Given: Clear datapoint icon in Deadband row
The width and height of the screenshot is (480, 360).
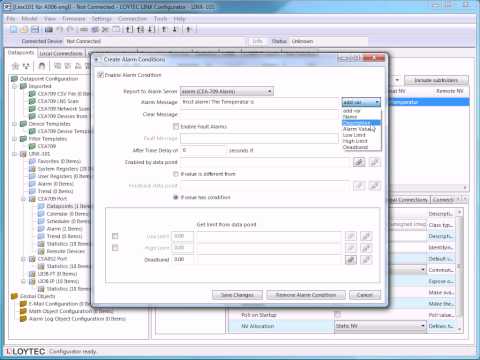Looking at the screenshot, I should 366,260.
